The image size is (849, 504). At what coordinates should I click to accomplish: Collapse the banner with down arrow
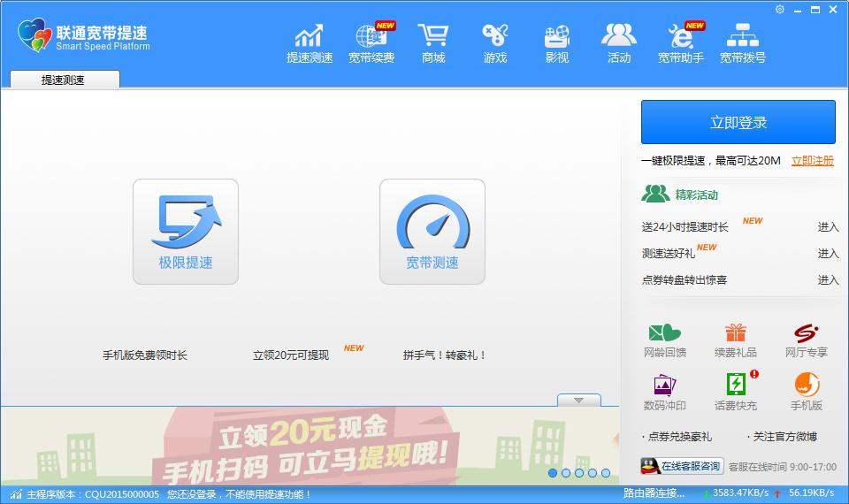[x=578, y=400]
